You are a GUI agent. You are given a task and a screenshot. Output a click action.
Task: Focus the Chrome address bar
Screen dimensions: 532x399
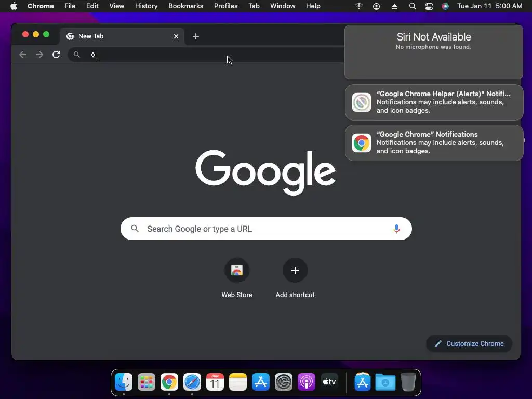pos(207,55)
